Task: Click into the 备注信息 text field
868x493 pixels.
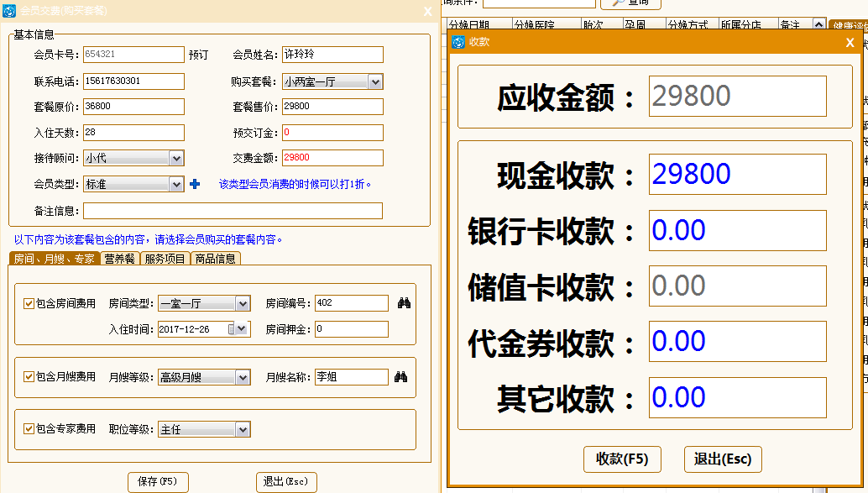Action: pos(233,210)
